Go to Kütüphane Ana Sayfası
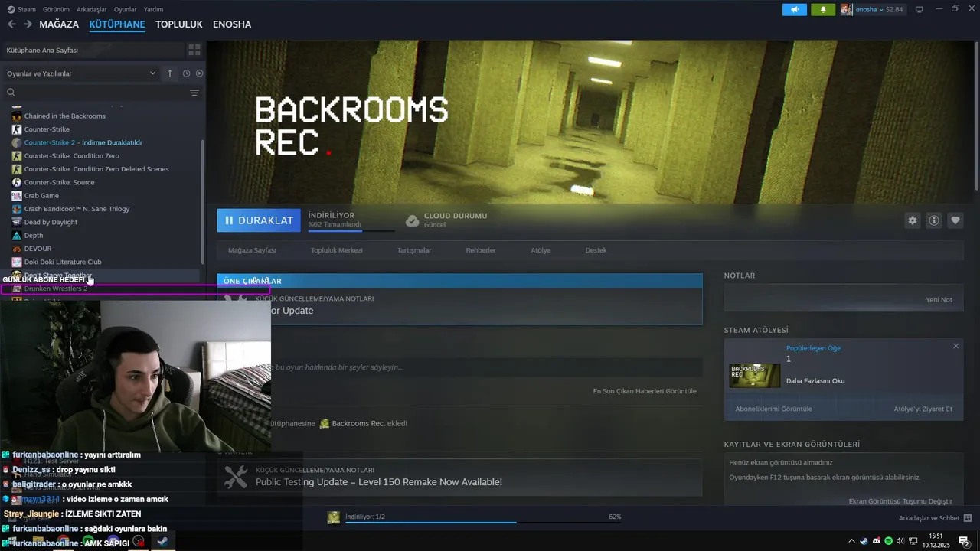The height and width of the screenshot is (551, 980). pos(92,50)
